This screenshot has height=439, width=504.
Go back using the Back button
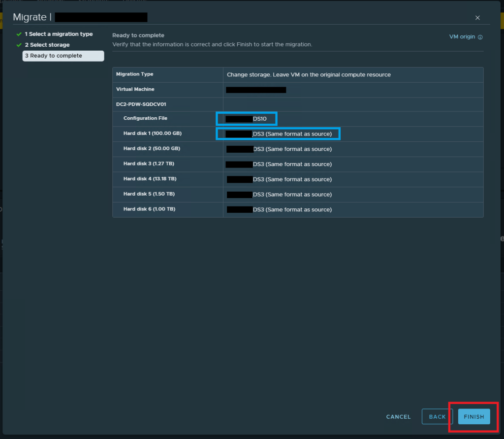pos(437,416)
